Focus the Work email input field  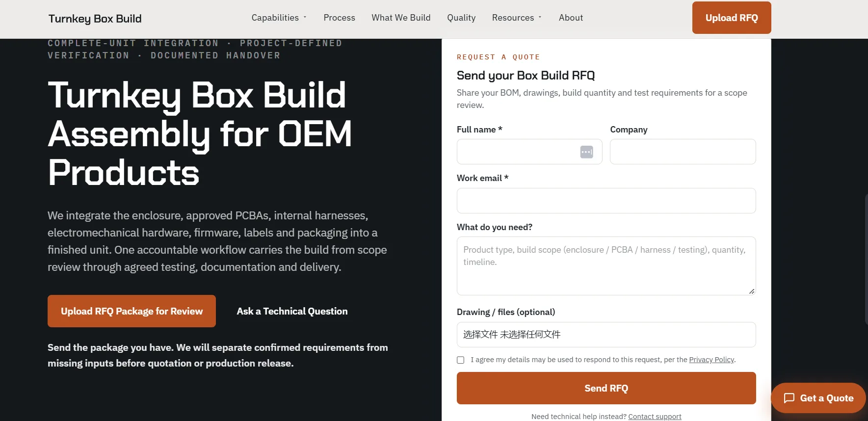click(606, 201)
